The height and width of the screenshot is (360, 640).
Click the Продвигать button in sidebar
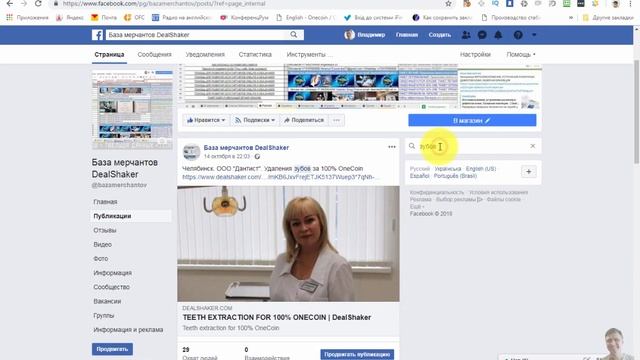click(112, 349)
